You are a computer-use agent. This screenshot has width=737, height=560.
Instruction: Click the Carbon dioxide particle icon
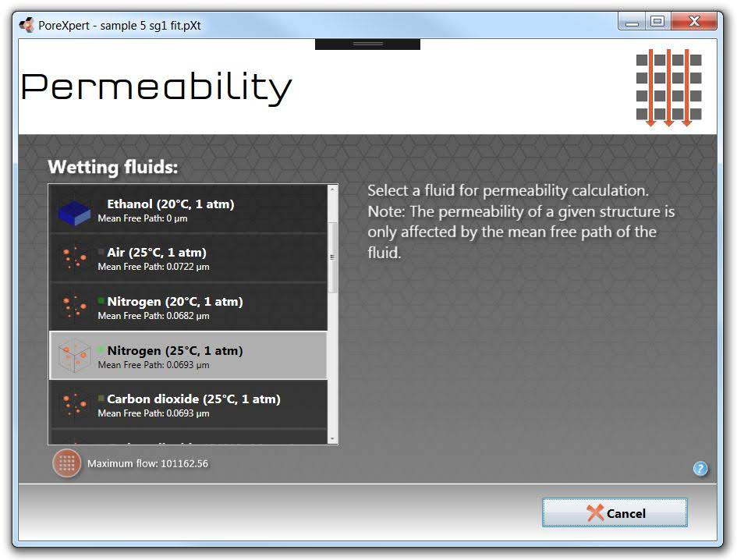coord(75,405)
